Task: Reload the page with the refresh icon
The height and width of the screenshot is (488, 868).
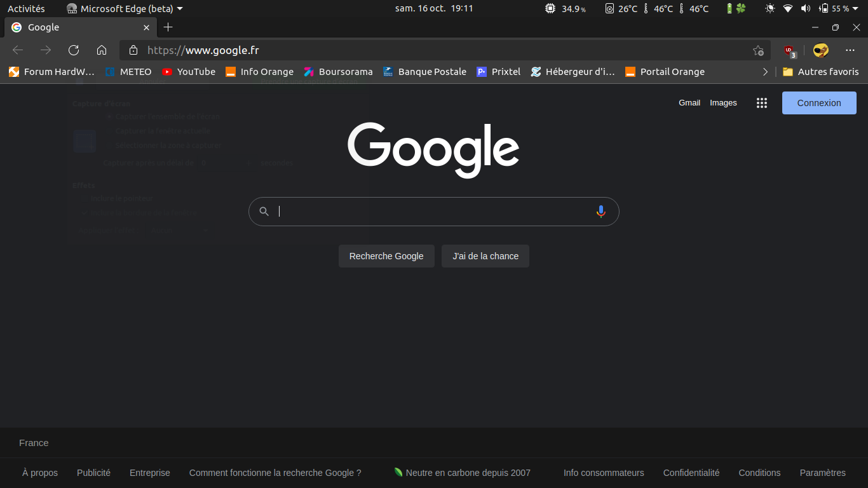Action: [74, 50]
